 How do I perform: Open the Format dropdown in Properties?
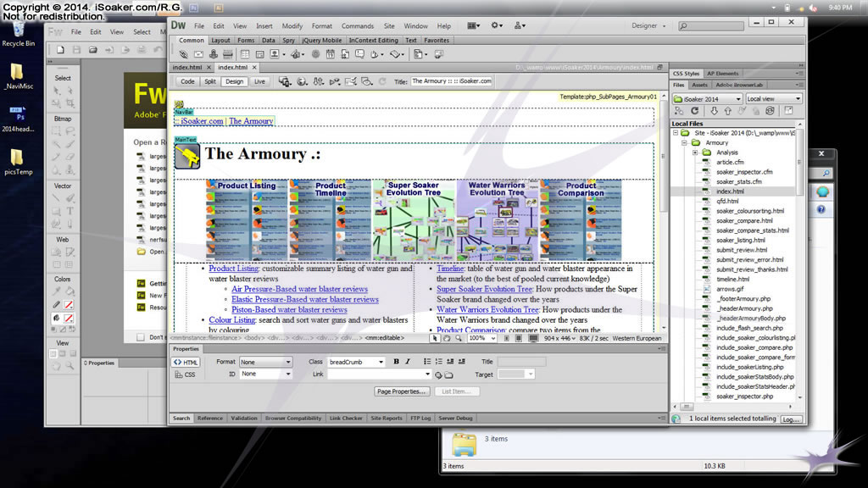(265, 362)
